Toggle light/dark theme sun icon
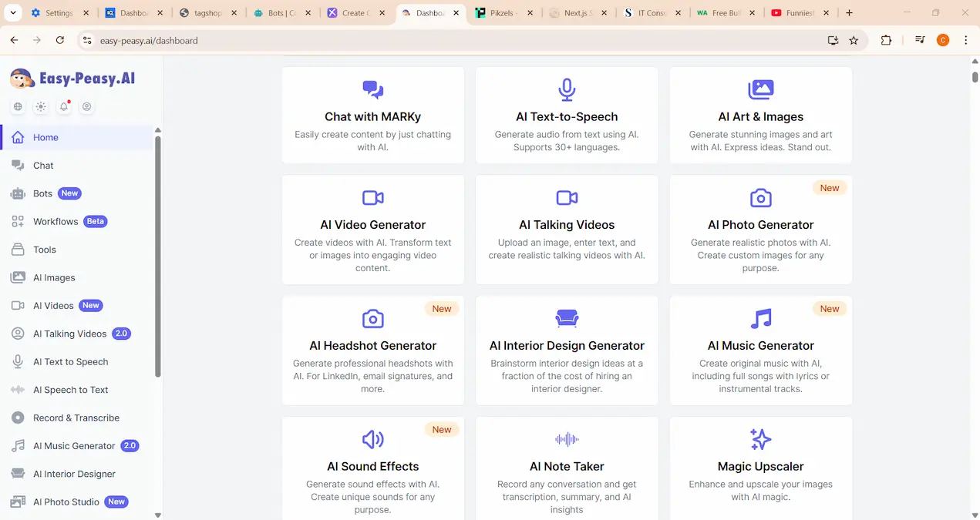 [x=41, y=107]
